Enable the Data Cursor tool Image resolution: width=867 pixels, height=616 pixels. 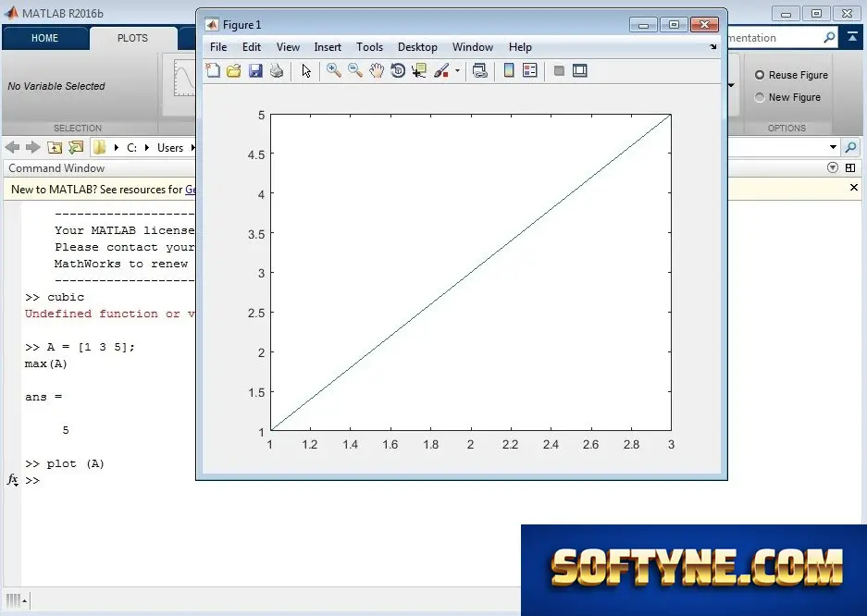pyautogui.click(x=419, y=70)
